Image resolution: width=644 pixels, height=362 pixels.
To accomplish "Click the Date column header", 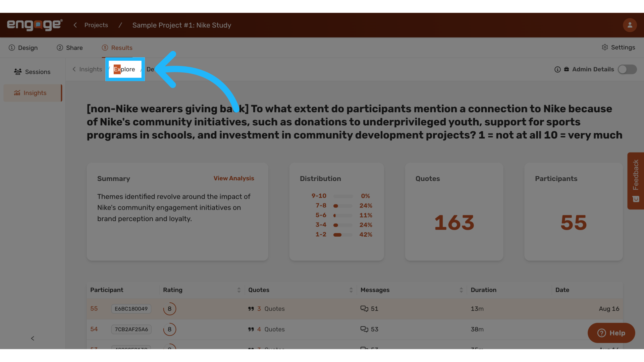I will click(562, 290).
